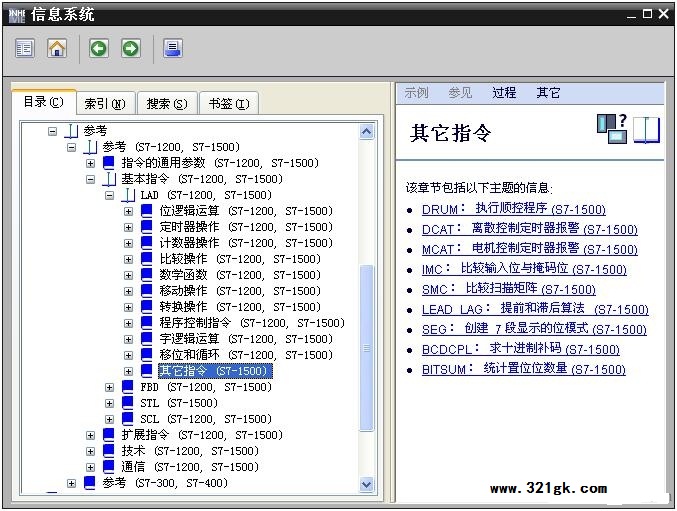677x511 pixels.
Task: Select 技术 (S7-1200, S7-1500) tree row
Action: (x=190, y=451)
